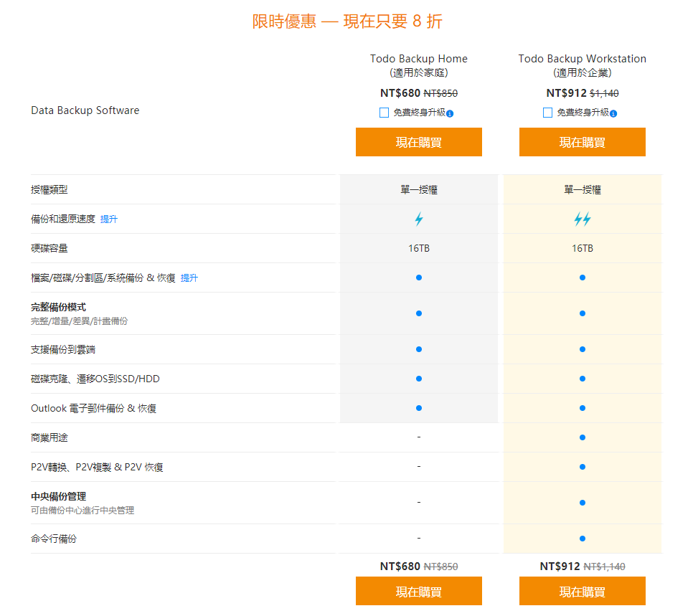Click the bottom NT$680 price above the buy button
This screenshot has width=693, height=616.
400,567
